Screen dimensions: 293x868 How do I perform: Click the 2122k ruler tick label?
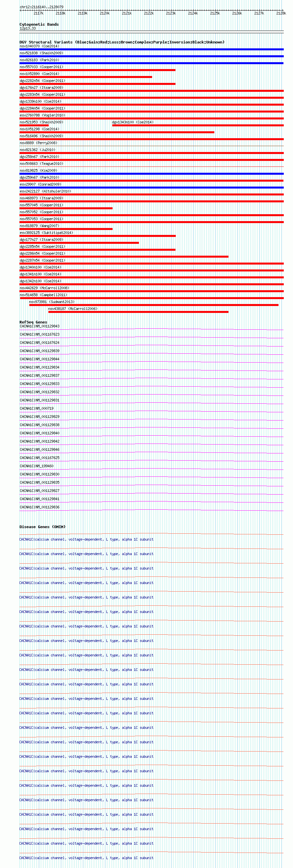point(149,13)
